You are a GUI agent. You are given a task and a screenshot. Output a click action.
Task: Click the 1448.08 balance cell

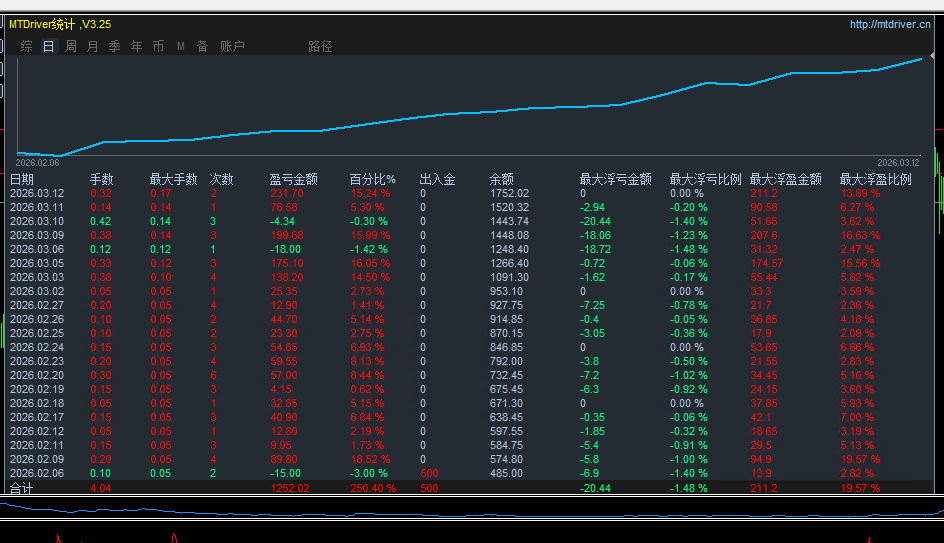509,235
